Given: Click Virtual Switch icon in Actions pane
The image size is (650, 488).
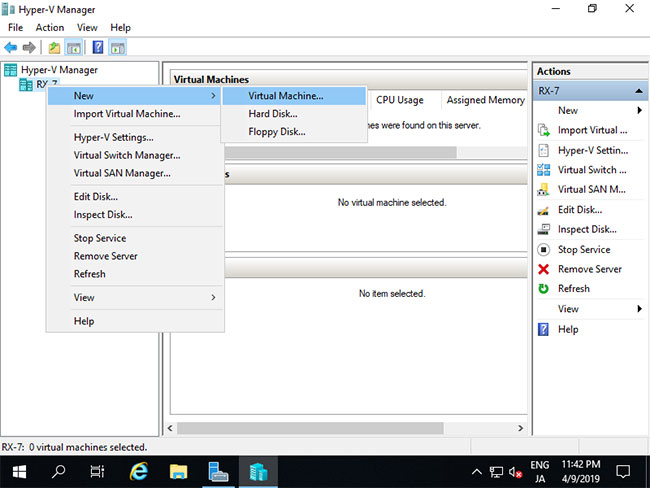Looking at the screenshot, I should coord(543,170).
